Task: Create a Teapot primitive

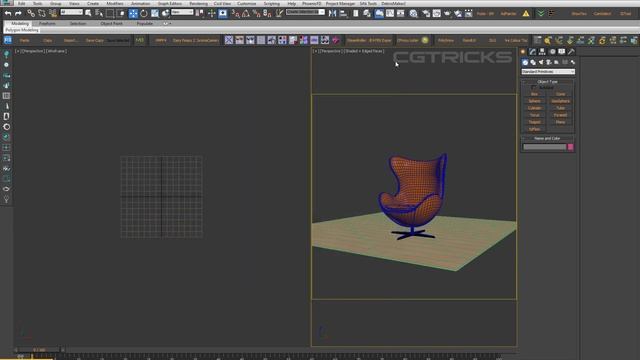Action: point(534,122)
